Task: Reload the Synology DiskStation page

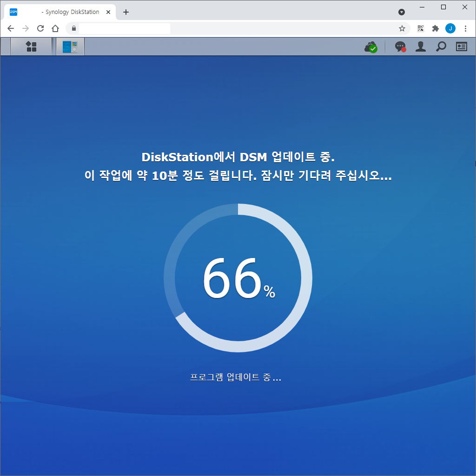Action: click(x=40, y=28)
